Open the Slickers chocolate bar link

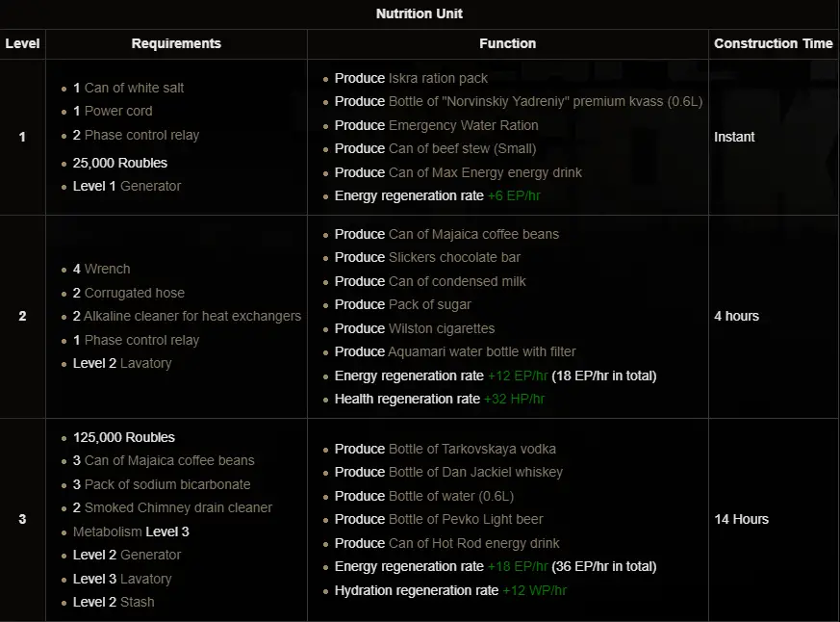coord(454,257)
